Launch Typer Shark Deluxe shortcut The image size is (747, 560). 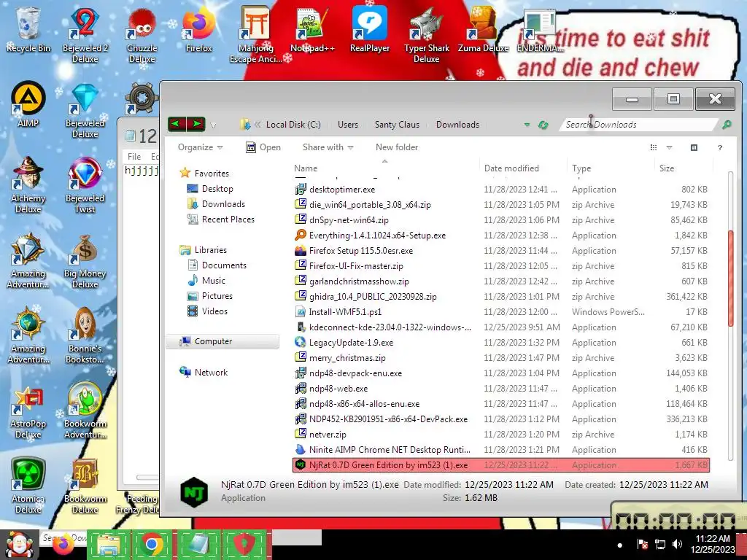coord(426,35)
